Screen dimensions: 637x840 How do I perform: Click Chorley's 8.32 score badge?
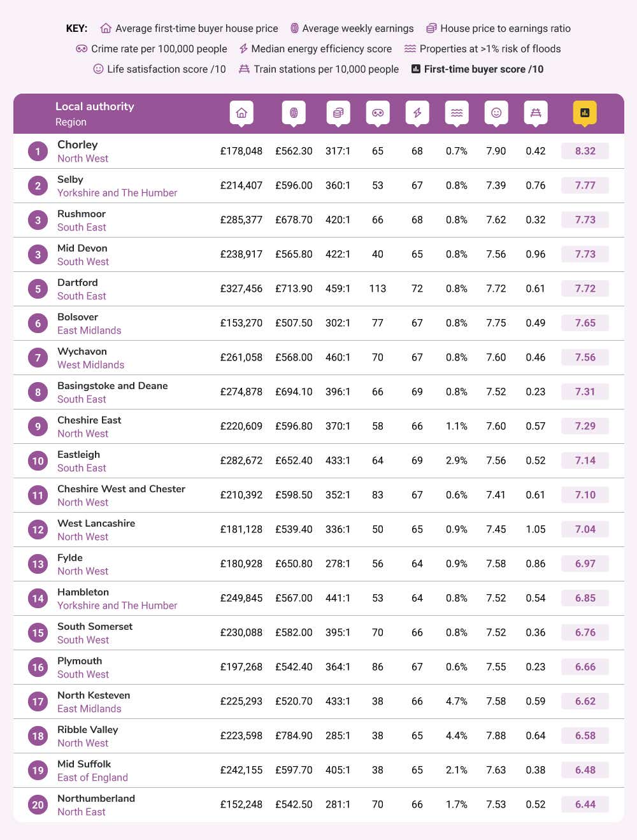(585, 151)
